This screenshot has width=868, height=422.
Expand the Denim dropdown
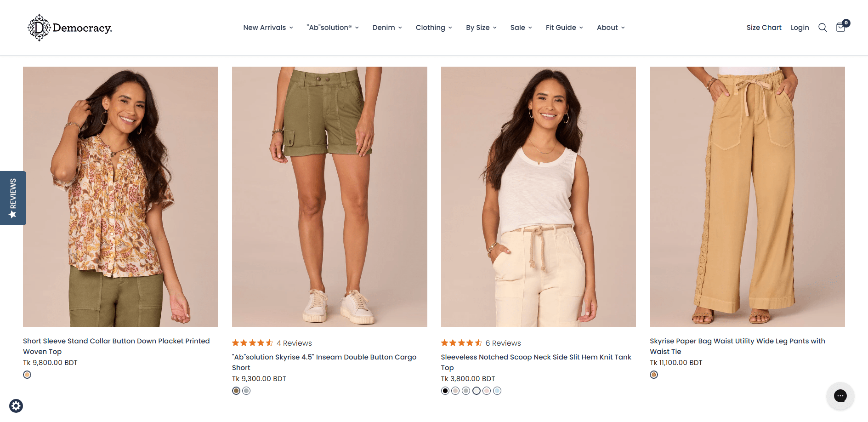point(387,28)
